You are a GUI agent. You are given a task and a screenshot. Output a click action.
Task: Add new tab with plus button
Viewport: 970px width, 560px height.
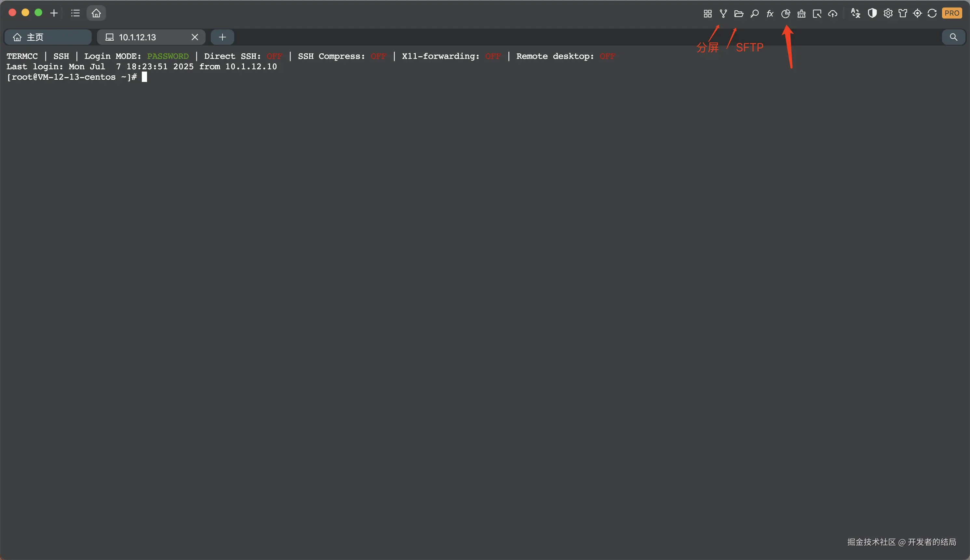tap(222, 37)
